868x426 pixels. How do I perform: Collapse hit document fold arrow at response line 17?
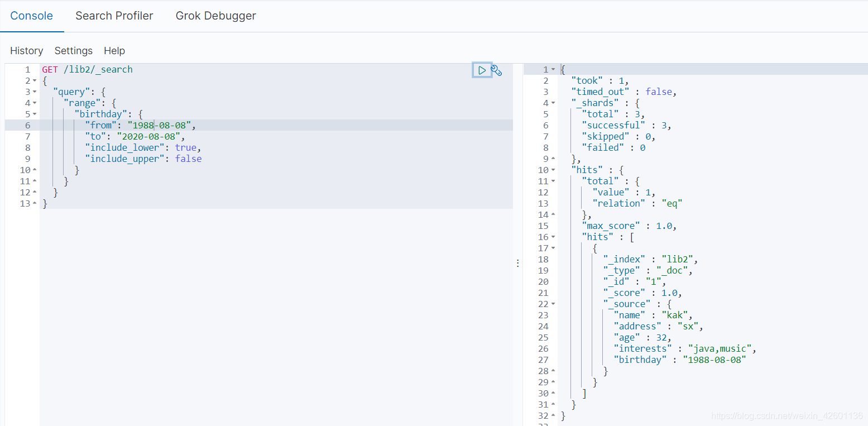(553, 248)
